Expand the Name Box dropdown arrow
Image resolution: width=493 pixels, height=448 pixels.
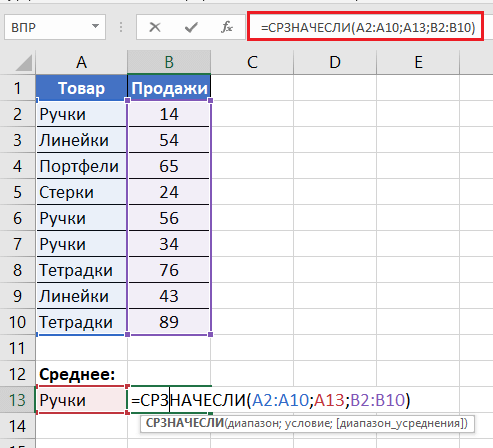pyautogui.click(x=96, y=26)
